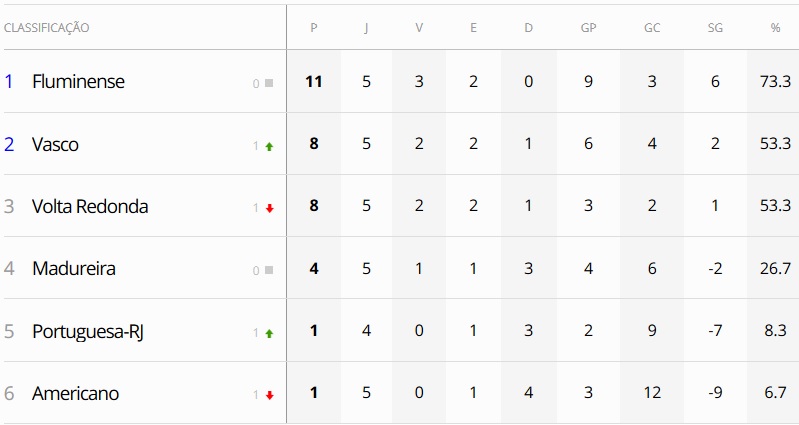Click the % percentage column header
The height and width of the screenshot is (425, 799).
coord(775,28)
